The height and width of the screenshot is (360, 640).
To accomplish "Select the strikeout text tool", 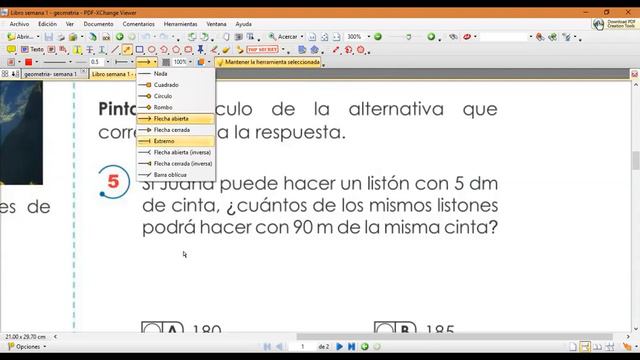I will 89,50.
